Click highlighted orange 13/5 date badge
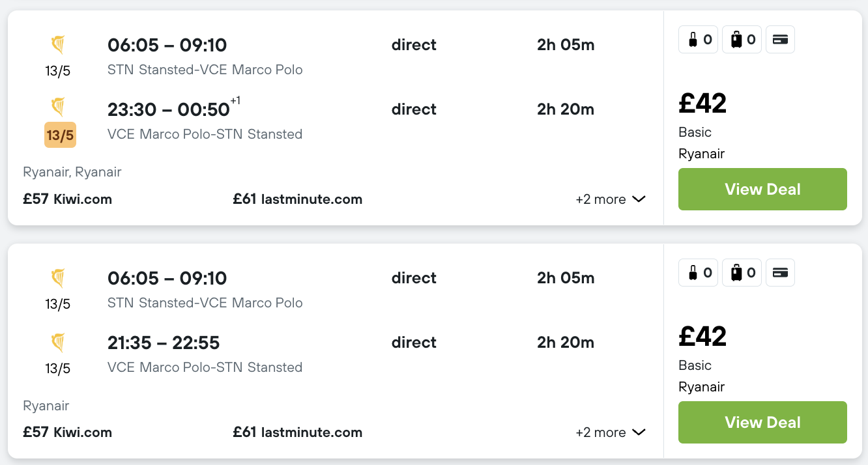 pyautogui.click(x=60, y=135)
